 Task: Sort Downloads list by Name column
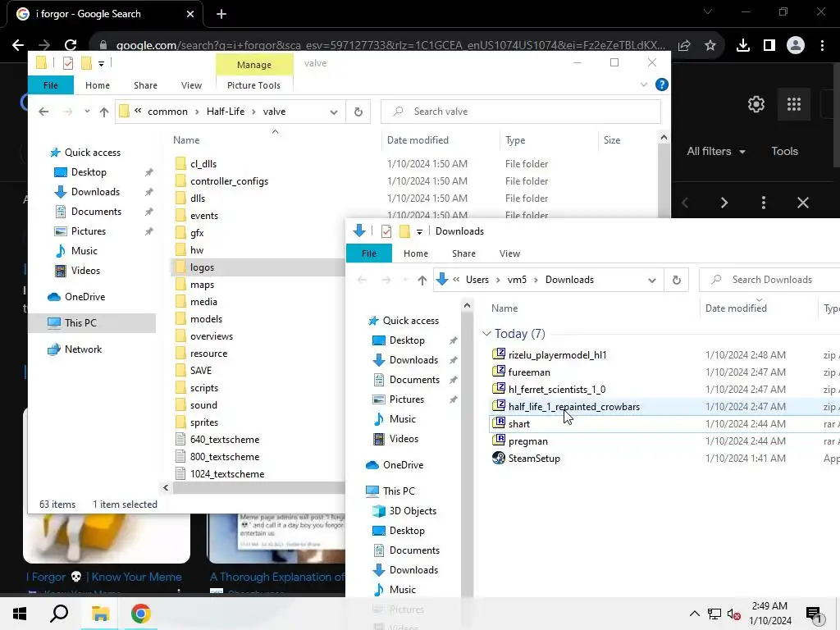coord(504,308)
